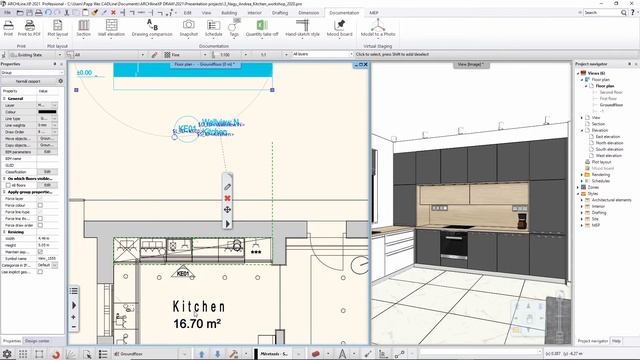Click the blue down arrow floor icon
The height and width of the screenshot is (360, 640).
click(218, 354)
